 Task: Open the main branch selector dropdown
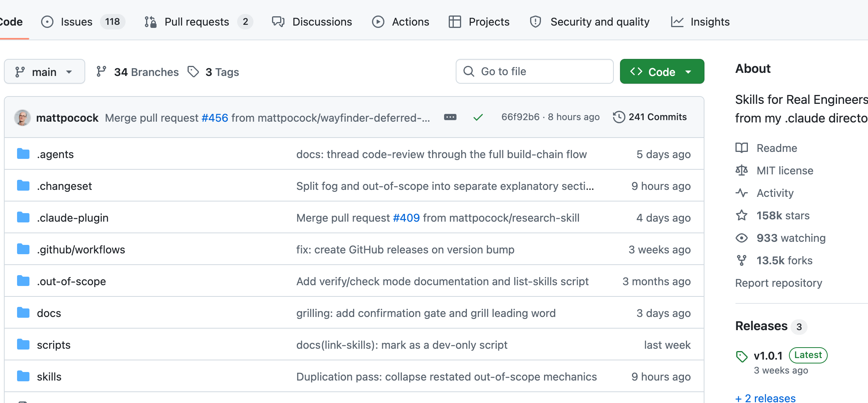pos(45,72)
